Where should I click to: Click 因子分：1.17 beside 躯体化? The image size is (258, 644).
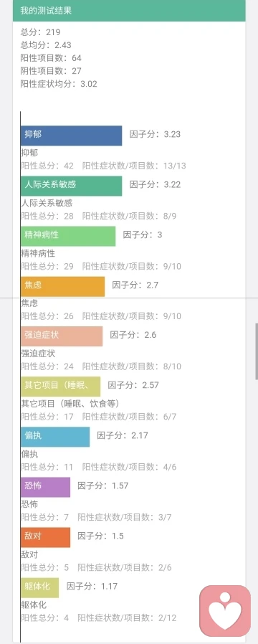coord(92,586)
